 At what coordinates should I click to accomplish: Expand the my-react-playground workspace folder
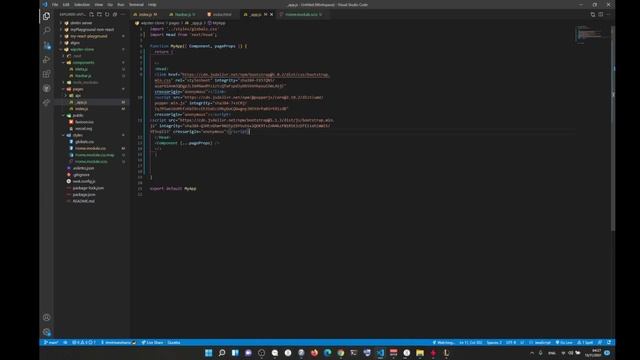pos(89,36)
